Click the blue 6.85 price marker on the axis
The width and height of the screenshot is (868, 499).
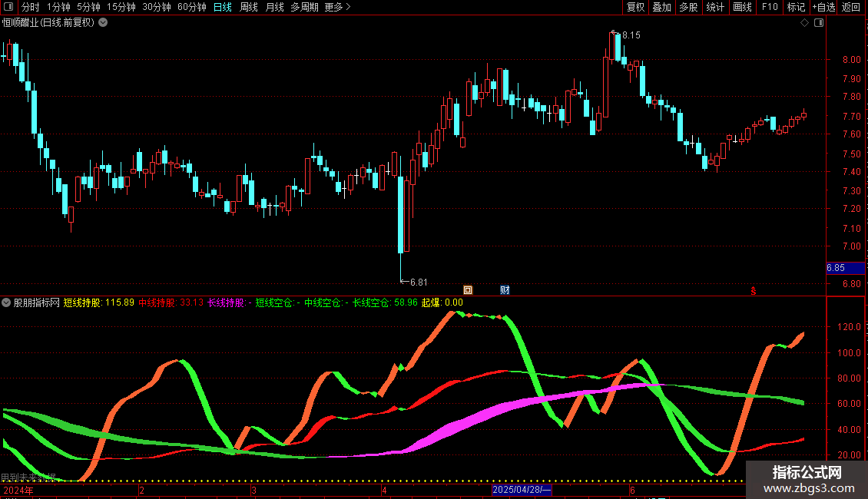(x=845, y=268)
